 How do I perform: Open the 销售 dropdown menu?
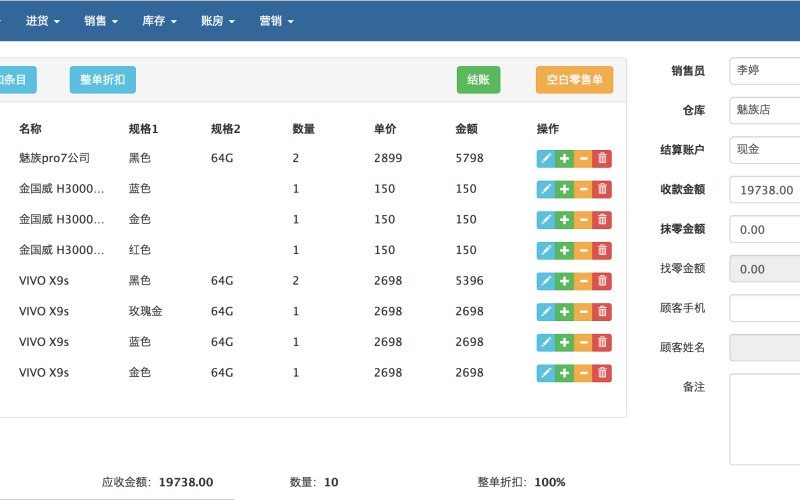click(101, 21)
